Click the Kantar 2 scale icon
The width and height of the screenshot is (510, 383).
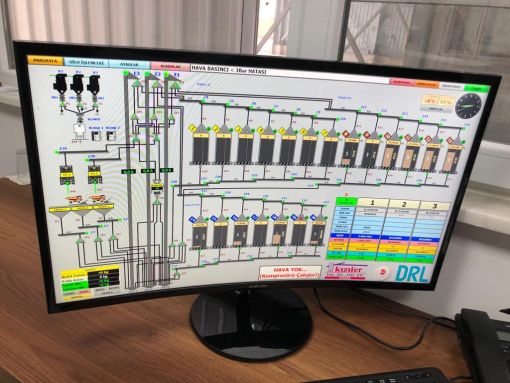[111, 136]
